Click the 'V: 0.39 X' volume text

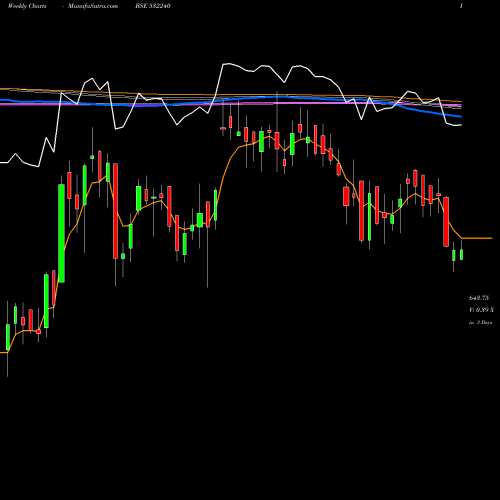(481, 310)
